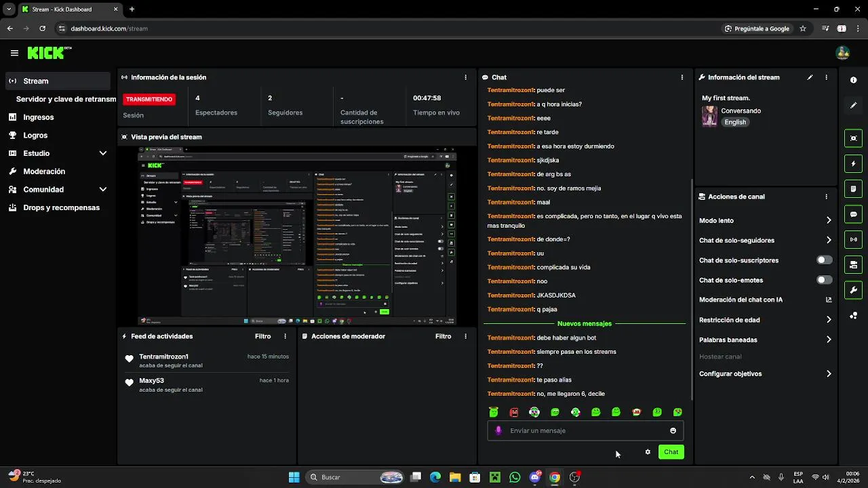The height and width of the screenshot is (488, 868).
Task: Open the user avatar in the top-right corner
Action: (x=843, y=53)
